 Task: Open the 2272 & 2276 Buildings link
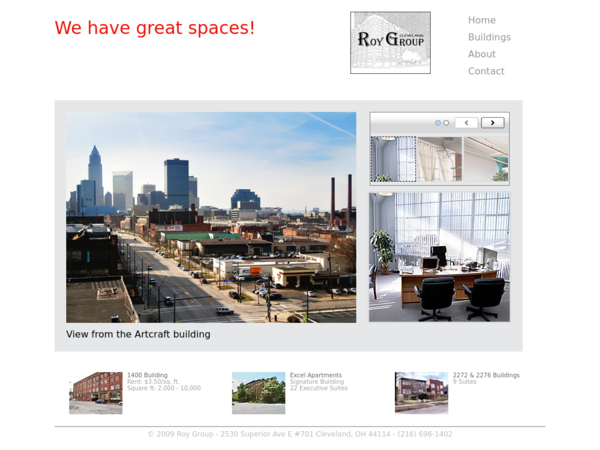click(x=486, y=375)
